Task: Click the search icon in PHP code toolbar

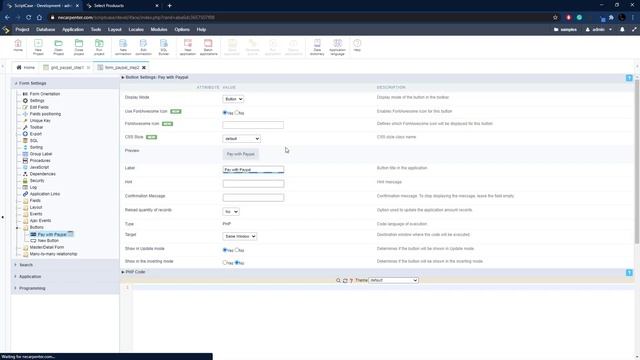Action: point(338,280)
